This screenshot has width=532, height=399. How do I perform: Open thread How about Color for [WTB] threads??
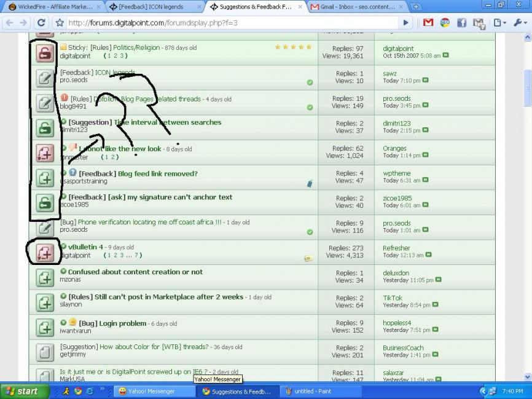(154, 347)
